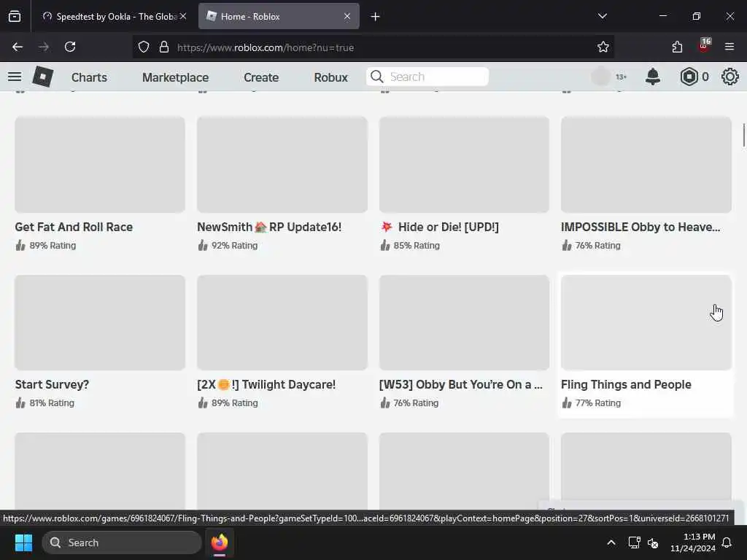The width and height of the screenshot is (747, 560).
Task: Open the network status tray icon
Action: click(x=634, y=542)
